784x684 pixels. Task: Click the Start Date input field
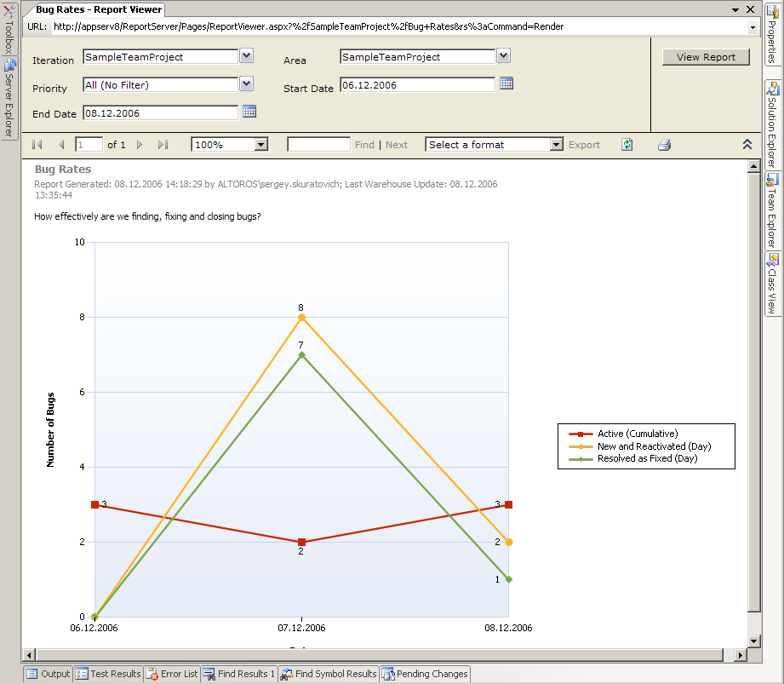[417, 85]
